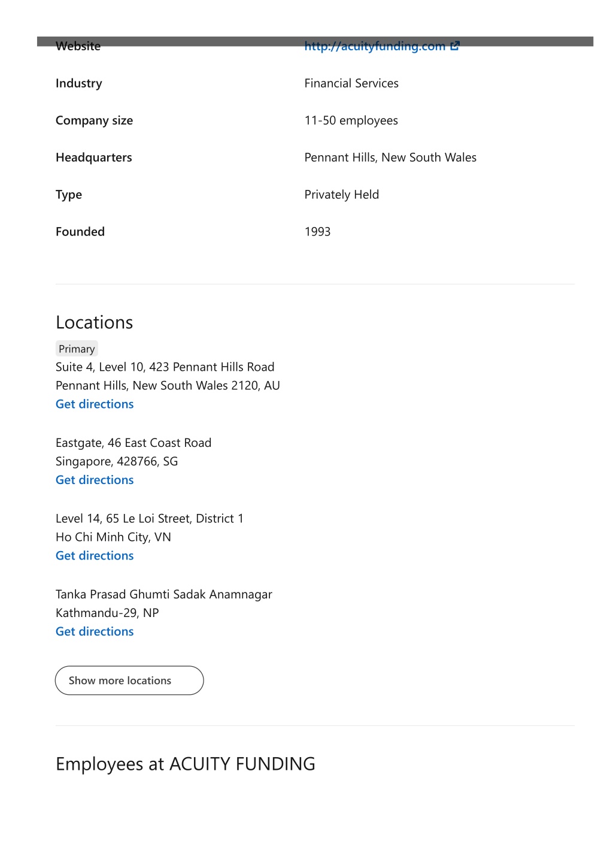Select the Financial Services industry value

(351, 83)
